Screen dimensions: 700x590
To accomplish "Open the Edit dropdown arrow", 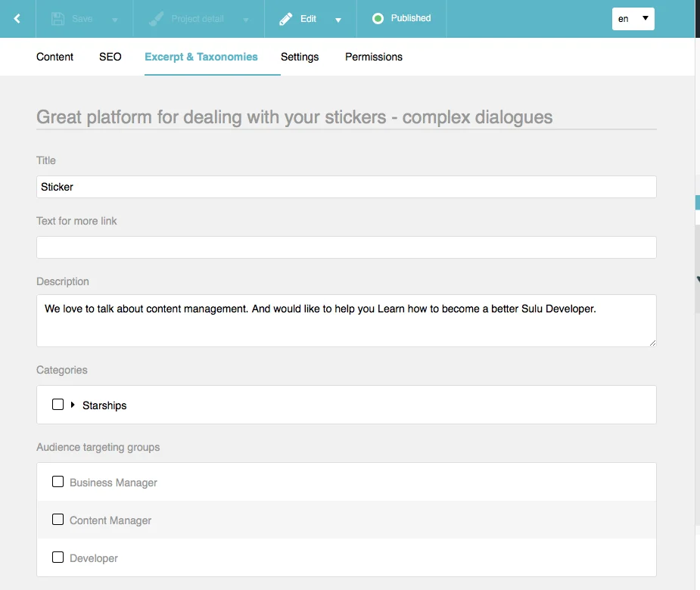I will point(338,18).
